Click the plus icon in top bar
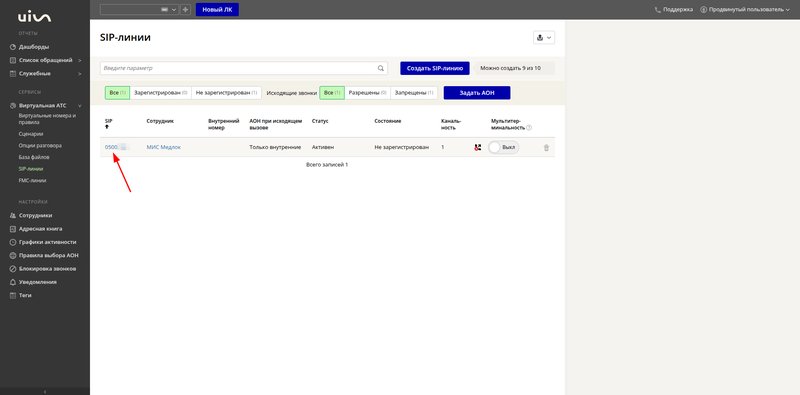The height and width of the screenshot is (395, 800). pyautogui.click(x=186, y=10)
